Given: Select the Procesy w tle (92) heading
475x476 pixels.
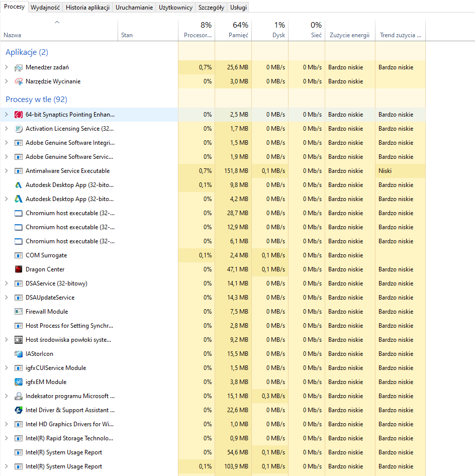Looking at the screenshot, I should tap(36, 99).
